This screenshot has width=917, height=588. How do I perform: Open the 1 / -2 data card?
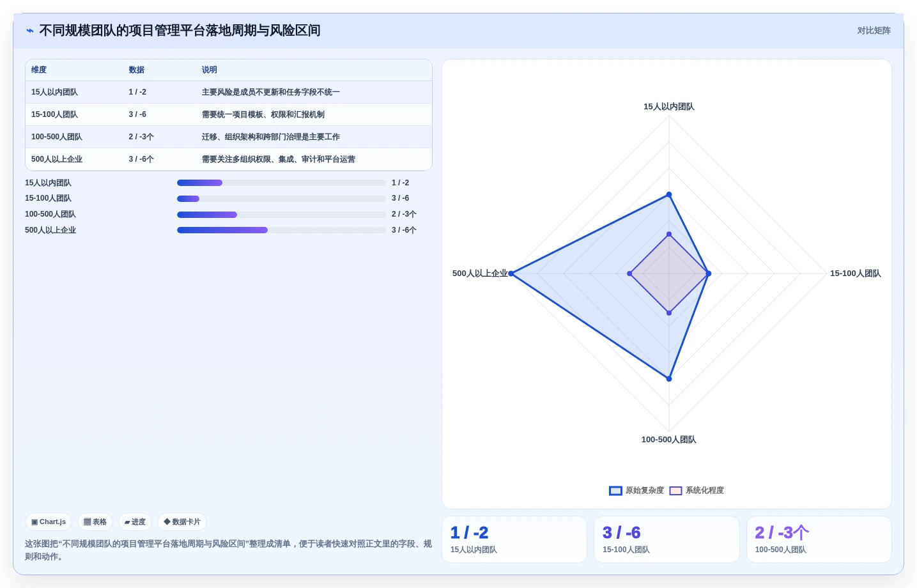(x=514, y=539)
